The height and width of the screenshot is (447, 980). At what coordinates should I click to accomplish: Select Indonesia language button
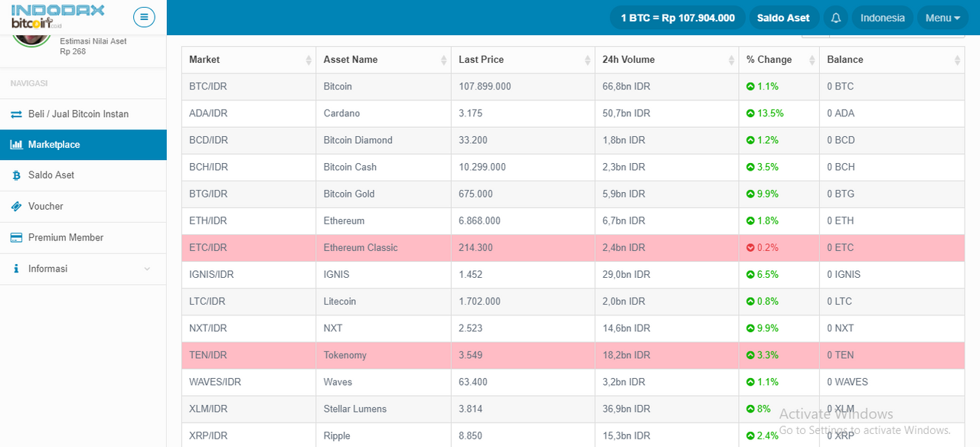tap(883, 18)
